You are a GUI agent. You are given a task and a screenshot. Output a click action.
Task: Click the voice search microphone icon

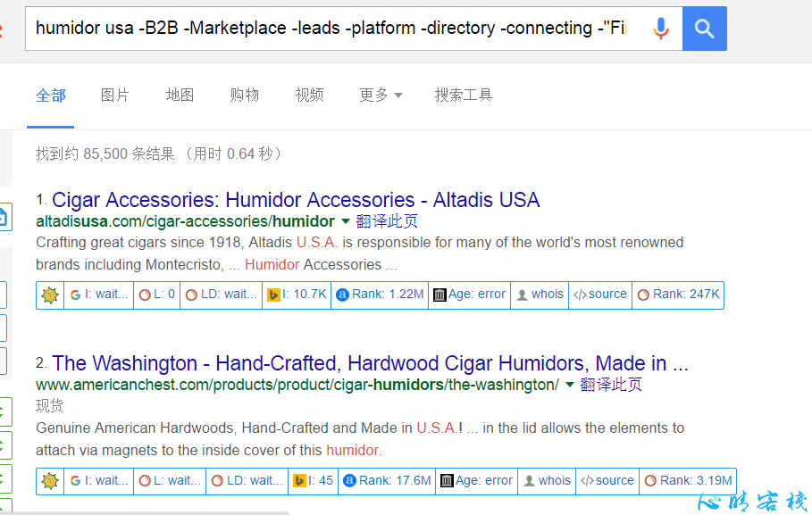pos(660,29)
